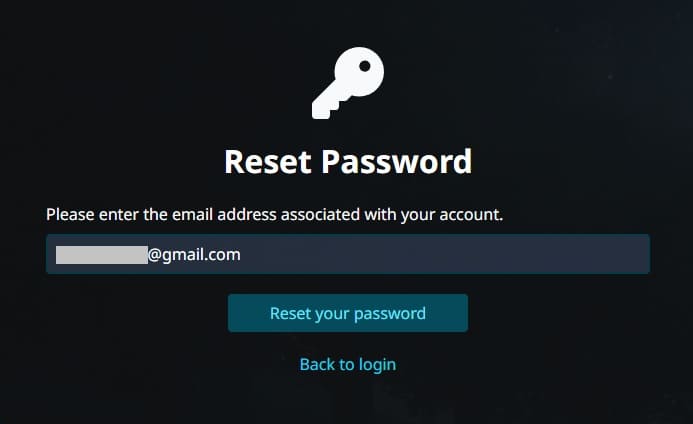Place the cursor after gmail.com in the email box

[242, 255]
